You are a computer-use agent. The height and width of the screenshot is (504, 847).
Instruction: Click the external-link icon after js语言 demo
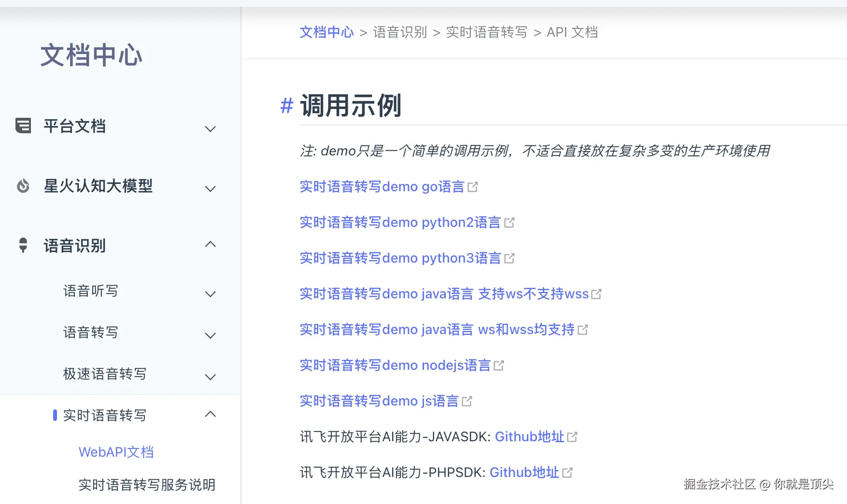coord(466,400)
